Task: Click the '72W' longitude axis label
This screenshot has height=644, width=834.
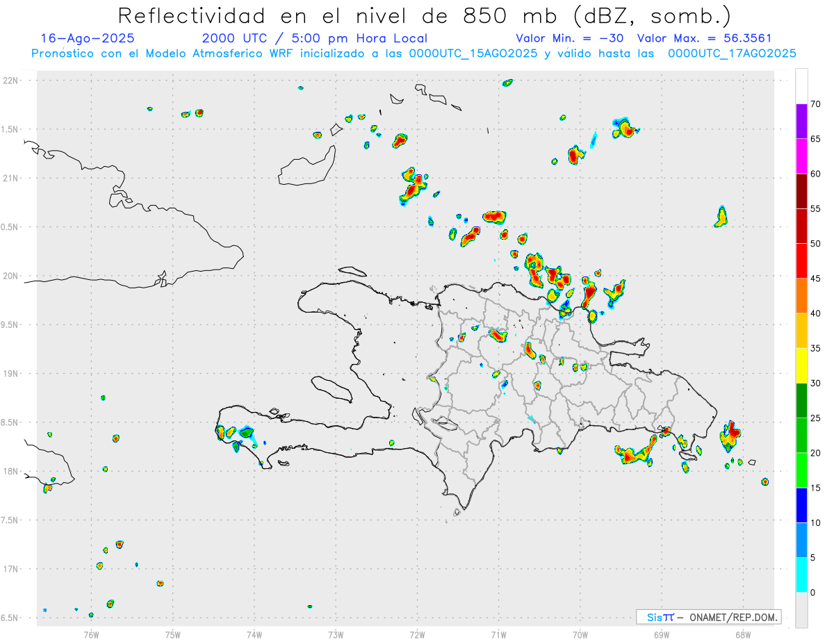Action: pyautogui.click(x=417, y=634)
